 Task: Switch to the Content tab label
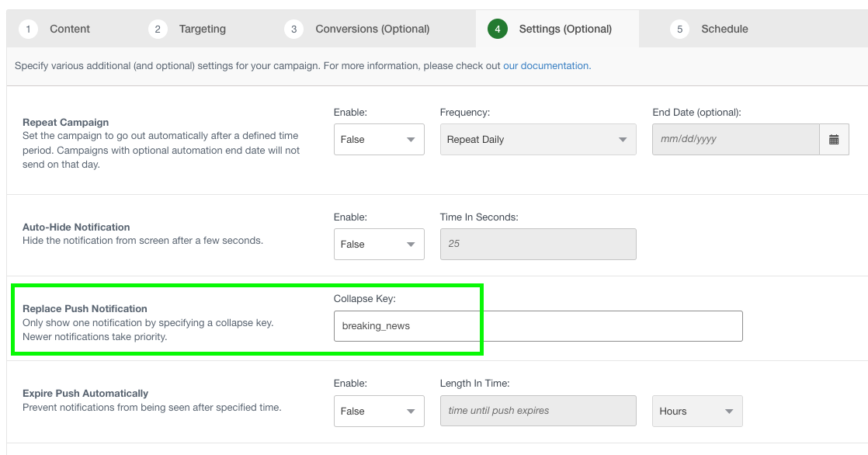coord(70,30)
